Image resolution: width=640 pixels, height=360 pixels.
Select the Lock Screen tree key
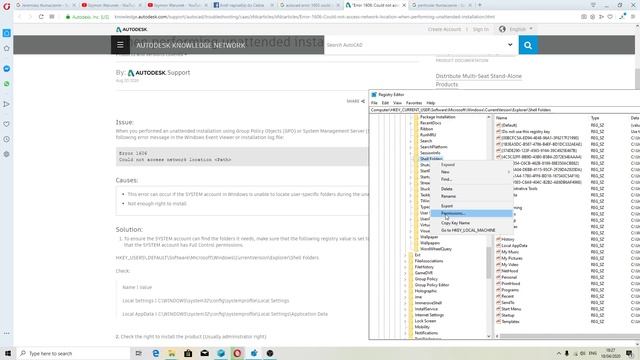pos(425,321)
